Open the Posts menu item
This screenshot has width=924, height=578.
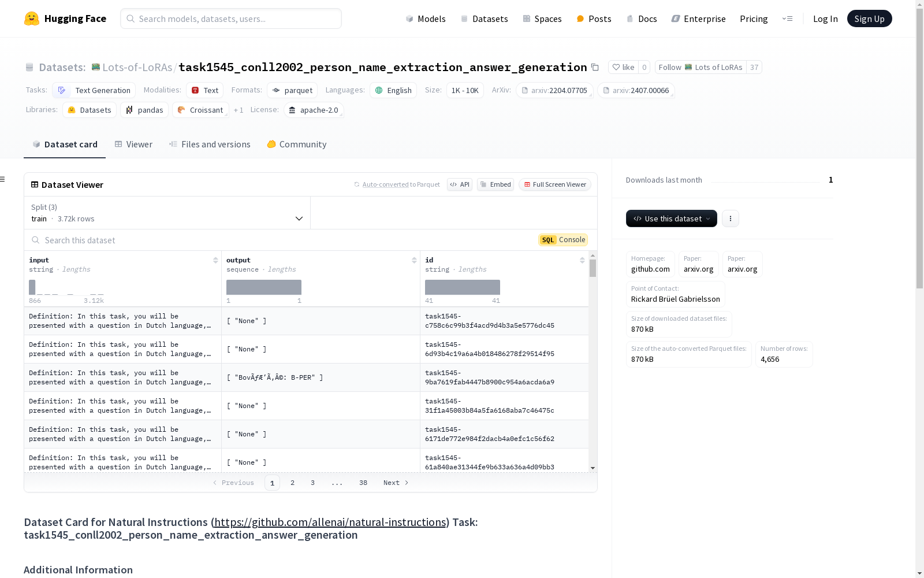pos(594,18)
